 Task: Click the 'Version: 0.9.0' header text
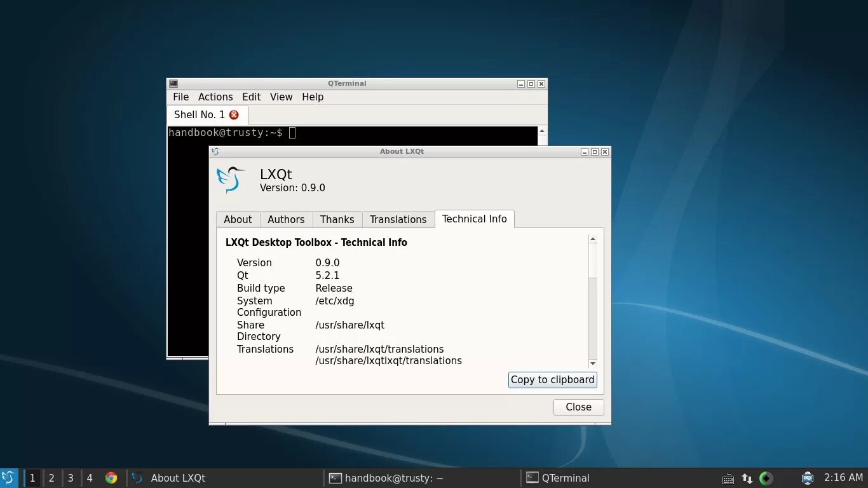coord(292,187)
